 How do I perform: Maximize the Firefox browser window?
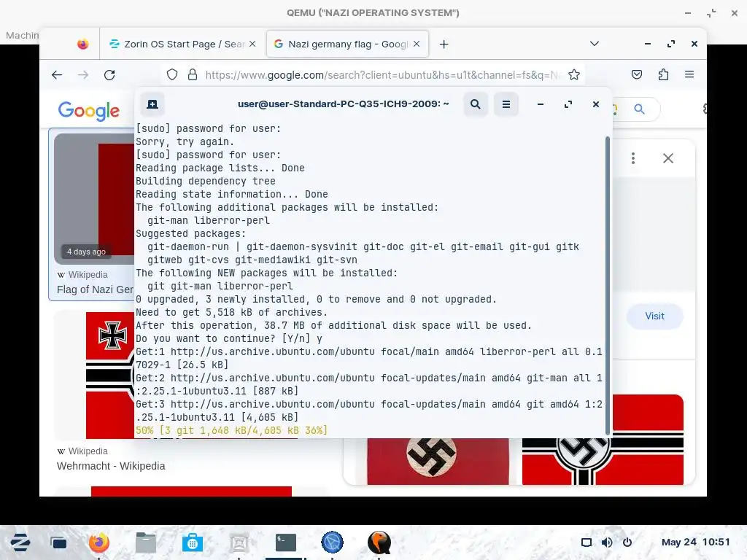pos(671,44)
